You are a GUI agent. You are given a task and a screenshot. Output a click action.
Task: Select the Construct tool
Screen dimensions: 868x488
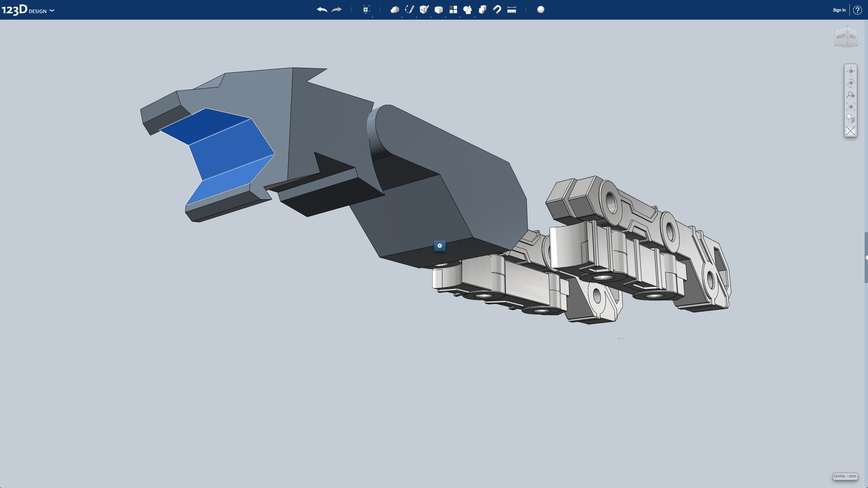point(425,9)
